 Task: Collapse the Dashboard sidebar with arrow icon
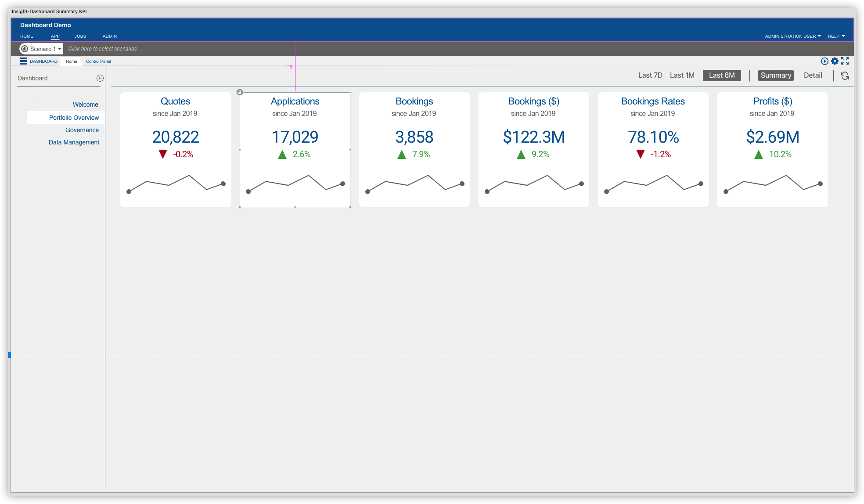click(100, 78)
